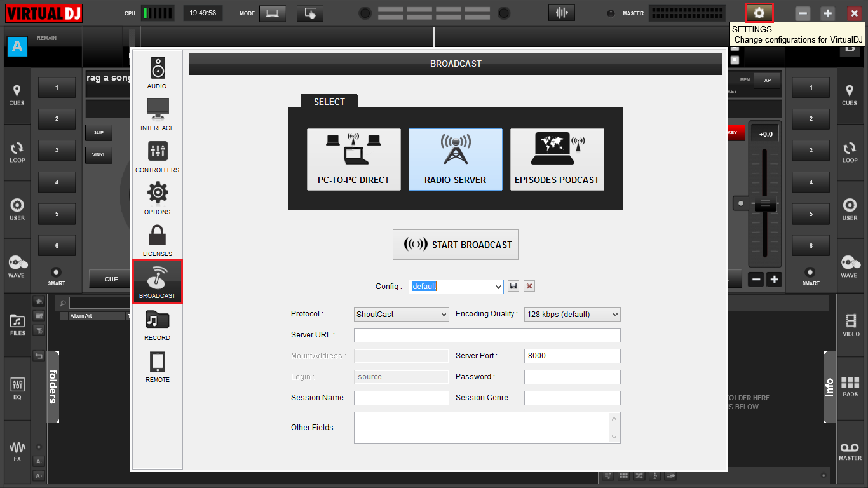
Task: Click the Other Fields text area
Action: coord(487,428)
